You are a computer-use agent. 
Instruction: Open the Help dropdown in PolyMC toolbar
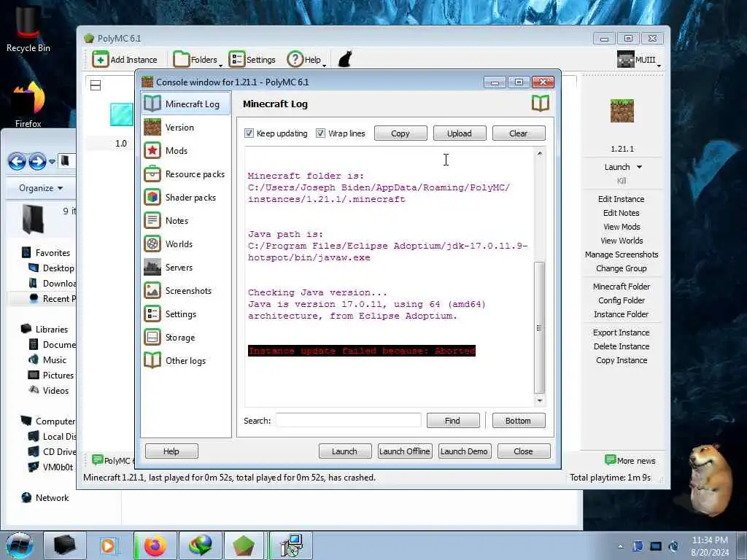[x=306, y=60]
